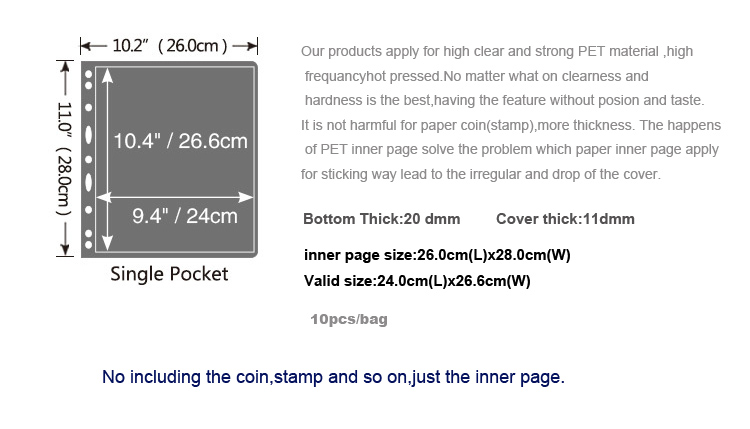Click the Single Pocket caption
This screenshot has height=429, width=750.
click(x=169, y=274)
